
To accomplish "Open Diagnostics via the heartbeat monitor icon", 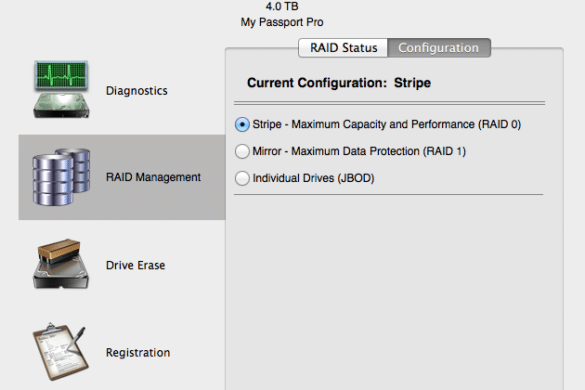I will [62, 90].
